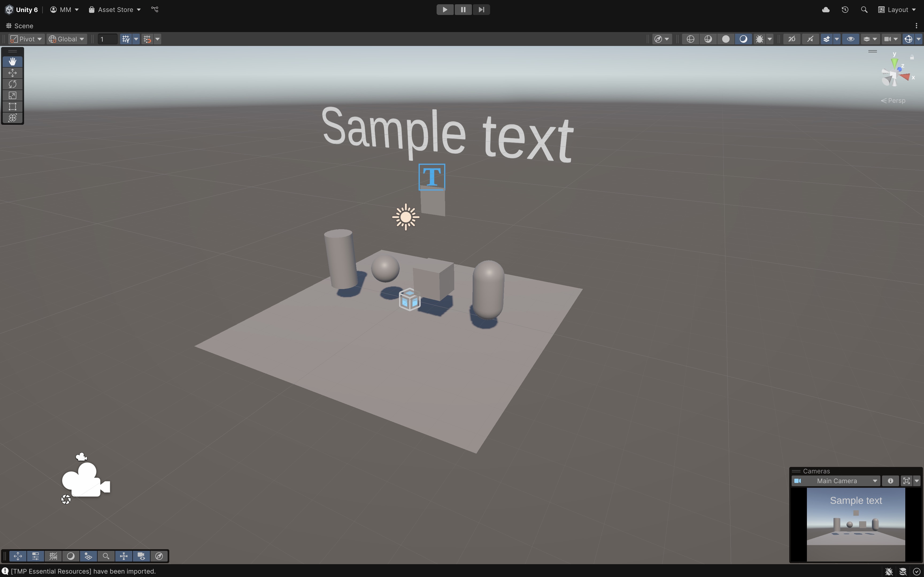Toggle 2D view mode
The height and width of the screenshot is (577, 924).
pos(792,39)
